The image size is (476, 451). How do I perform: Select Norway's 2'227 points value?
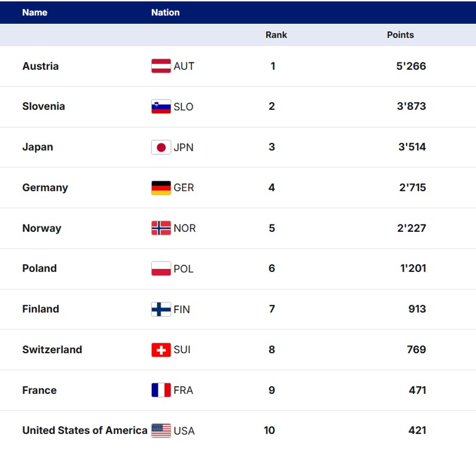point(411,228)
